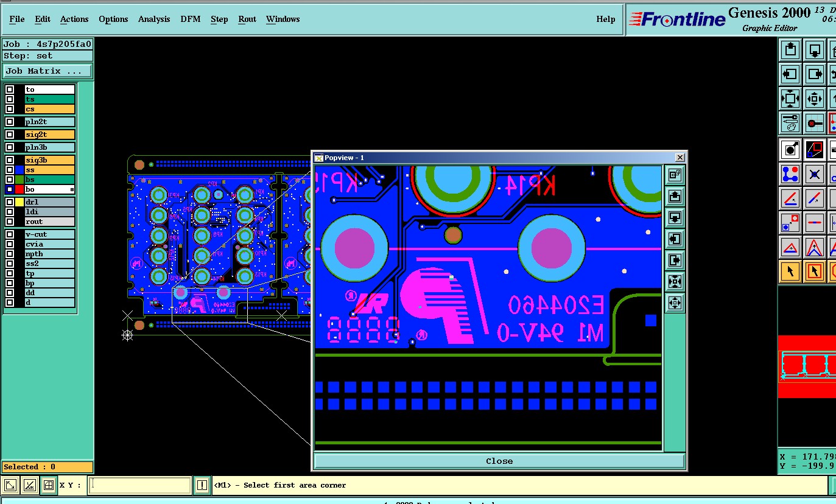The height and width of the screenshot is (504, 836).
Task: Toggle the checkbox for layer v-cut
Action: 10,234
